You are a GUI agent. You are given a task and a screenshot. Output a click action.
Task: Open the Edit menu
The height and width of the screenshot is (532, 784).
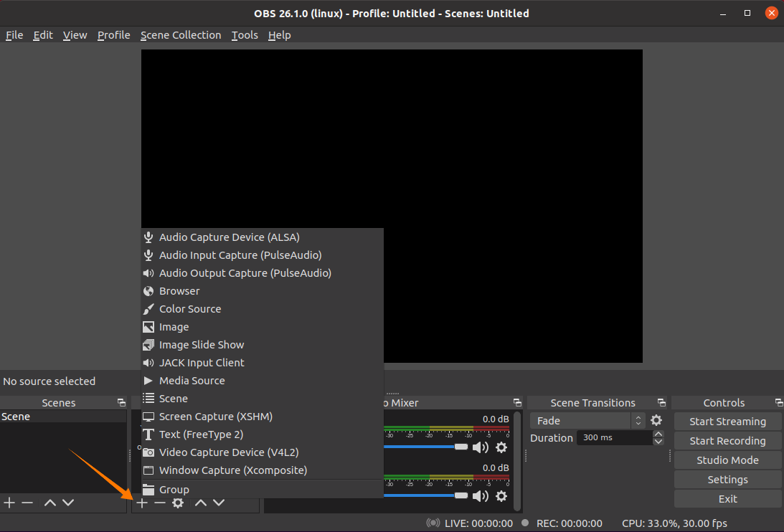(x=43, y=35)
